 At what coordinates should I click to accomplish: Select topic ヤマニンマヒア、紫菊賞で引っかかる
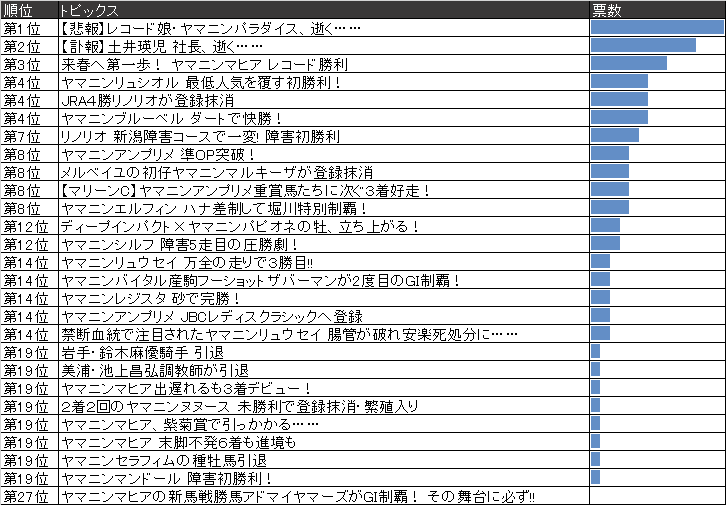(x=189, y=425)
